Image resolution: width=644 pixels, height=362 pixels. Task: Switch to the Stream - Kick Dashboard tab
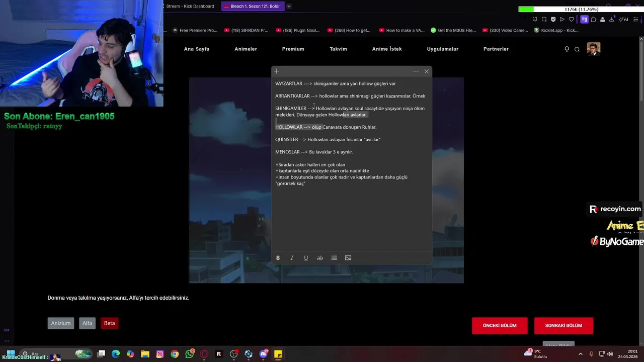click(x=190, y=6)
